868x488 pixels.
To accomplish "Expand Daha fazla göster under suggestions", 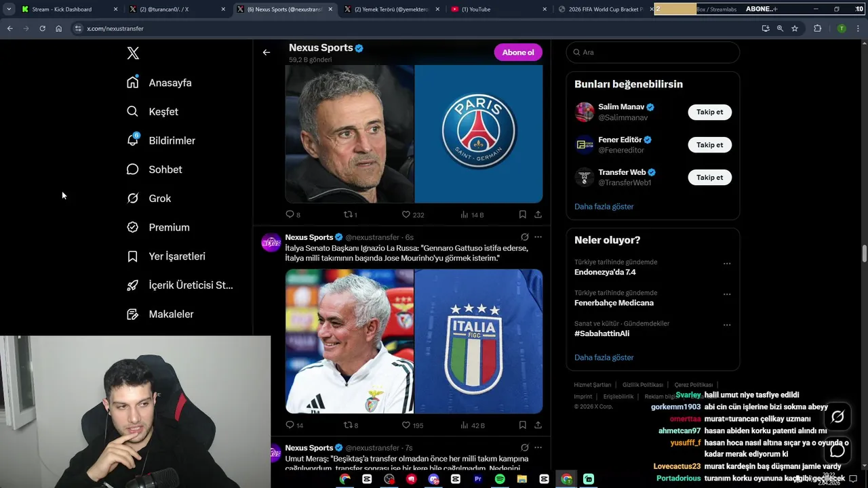I will 604,206.
